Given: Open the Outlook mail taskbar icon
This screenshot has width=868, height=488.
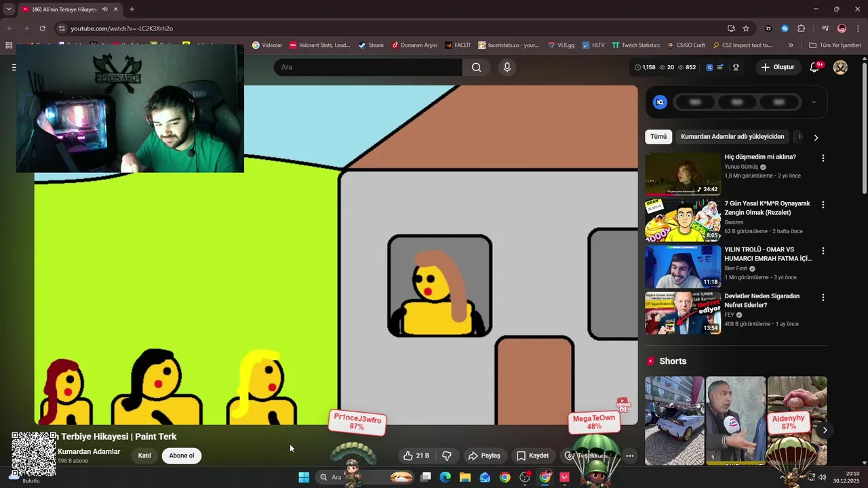Looking at the screenshot, I should [485, 477].
